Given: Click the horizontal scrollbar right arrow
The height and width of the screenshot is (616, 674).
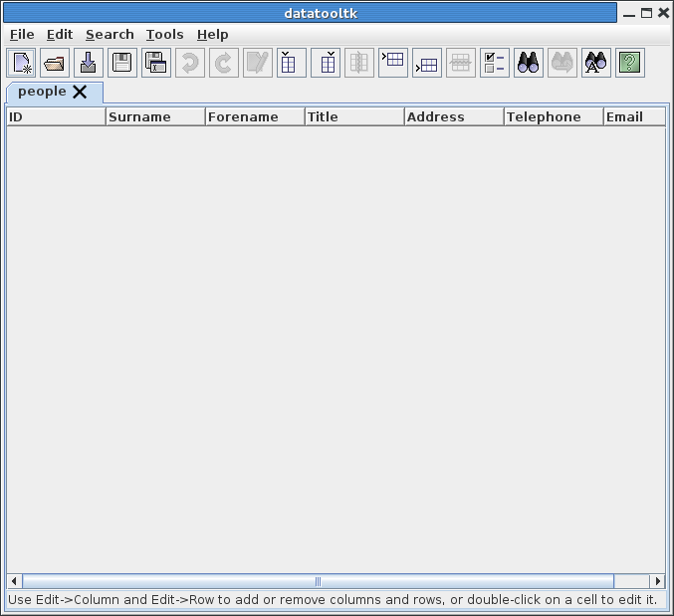Looking at the screenshot, I should click(657, 581).
